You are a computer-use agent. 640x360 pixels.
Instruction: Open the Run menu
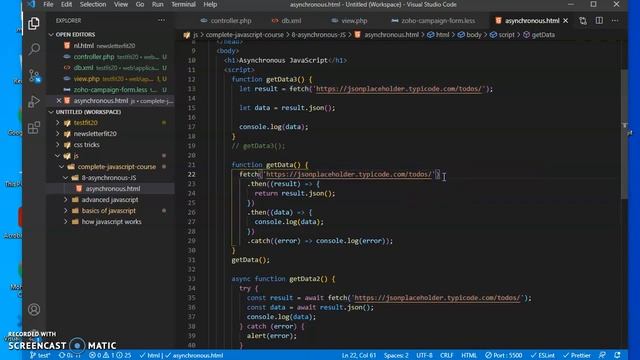click(158, 4)
